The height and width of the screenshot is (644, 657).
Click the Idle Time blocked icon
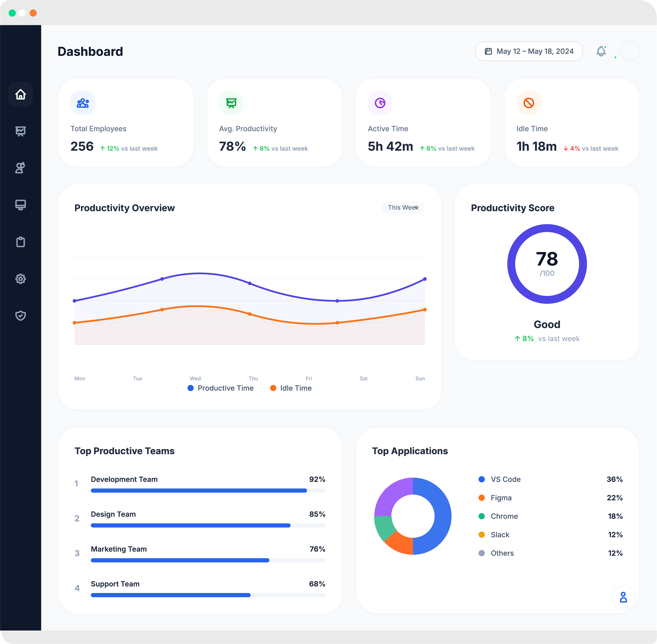click(x=529, y=103)
